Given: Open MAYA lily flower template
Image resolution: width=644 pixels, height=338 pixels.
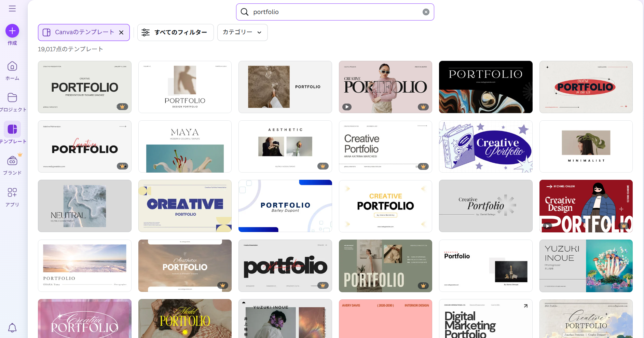Looking at the screenshot, I should [x=185, y=146].
